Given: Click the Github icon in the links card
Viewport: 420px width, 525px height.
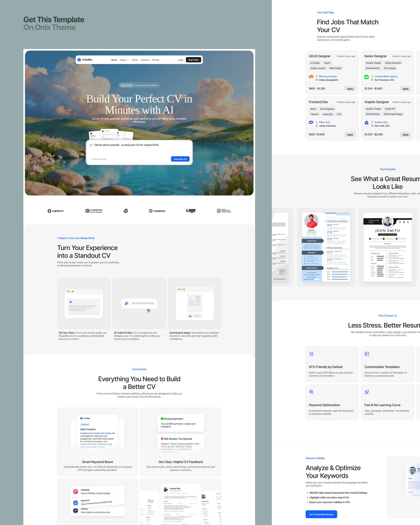Looking at the screenshot, I should [75, 510].
